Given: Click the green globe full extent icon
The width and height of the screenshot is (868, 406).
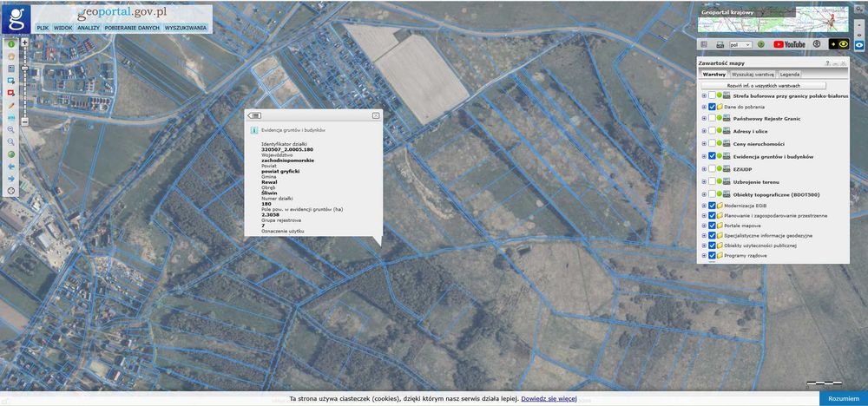Looking at the screenshot, I should 11,154.
